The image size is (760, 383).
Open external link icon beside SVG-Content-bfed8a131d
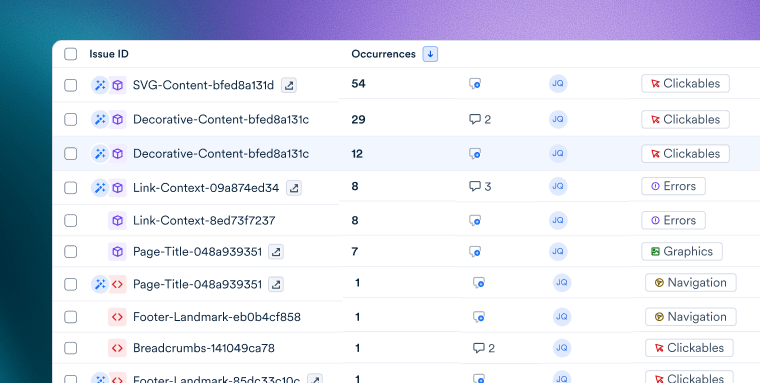pos(289,85)
